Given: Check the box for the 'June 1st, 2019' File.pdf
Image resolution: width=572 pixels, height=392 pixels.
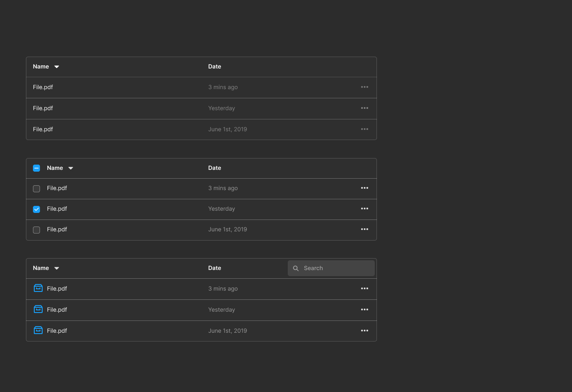Looking at the screenshot, I should [36, 230].
